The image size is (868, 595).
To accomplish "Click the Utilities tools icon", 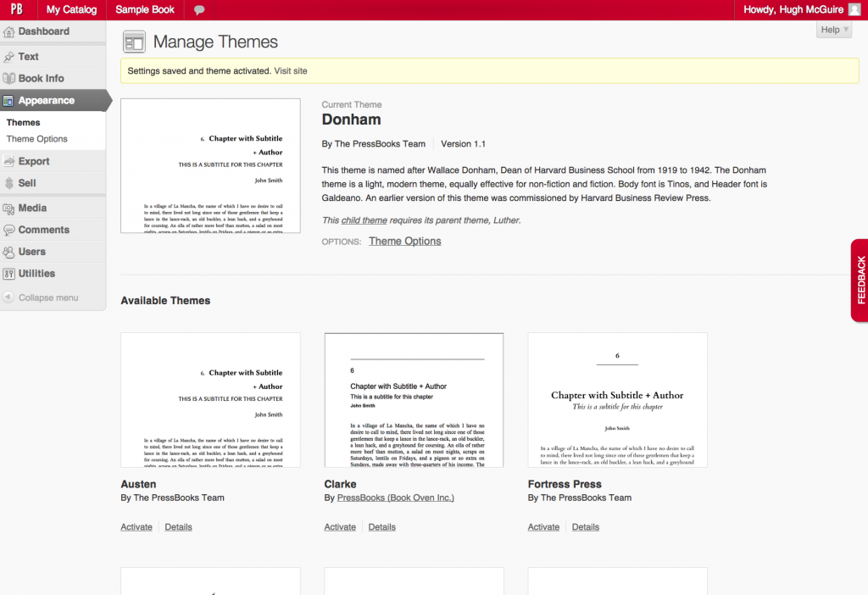I will (x=8, y=274).
